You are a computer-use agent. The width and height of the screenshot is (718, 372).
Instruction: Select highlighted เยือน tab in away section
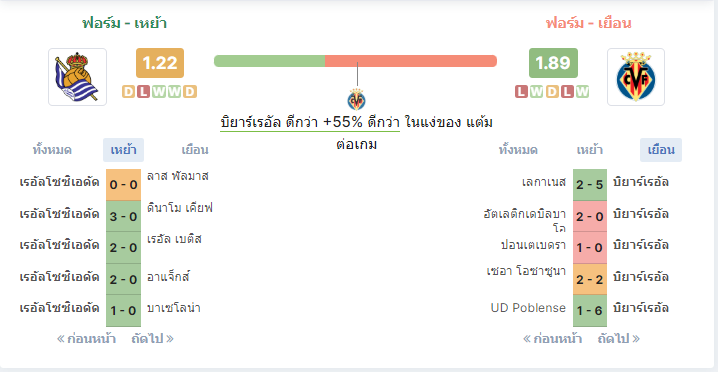661,150
